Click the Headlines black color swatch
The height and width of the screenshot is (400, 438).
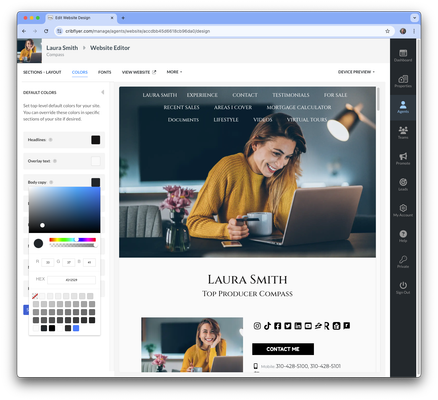(96, 140)
